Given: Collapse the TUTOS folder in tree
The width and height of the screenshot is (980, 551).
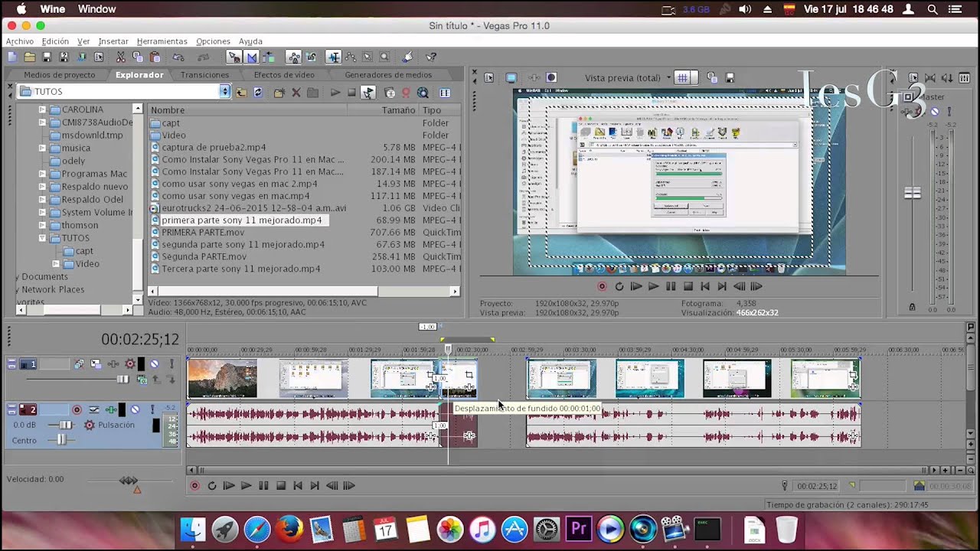Looking at the screenshot, I should (x=44, y=238).
